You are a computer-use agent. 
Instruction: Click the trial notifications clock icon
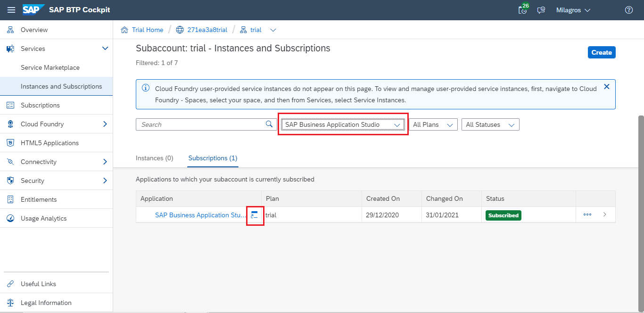tap(522, 10)
